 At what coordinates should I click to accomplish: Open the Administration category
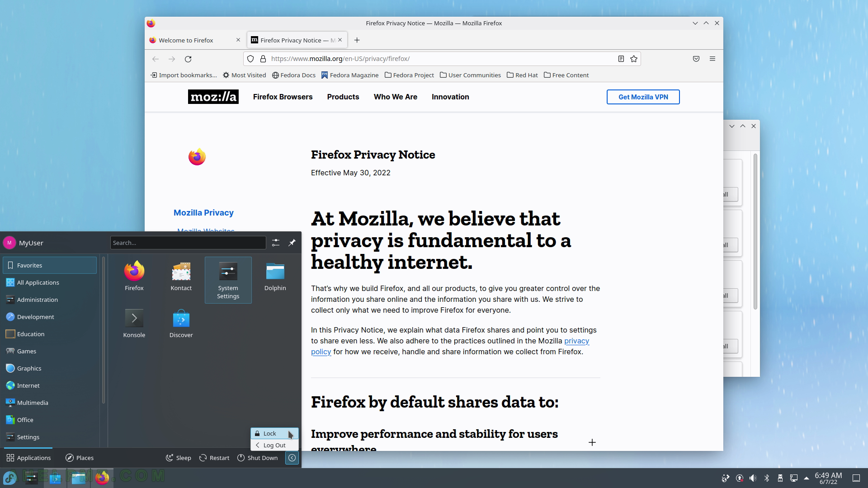click(x=50, y=300)
